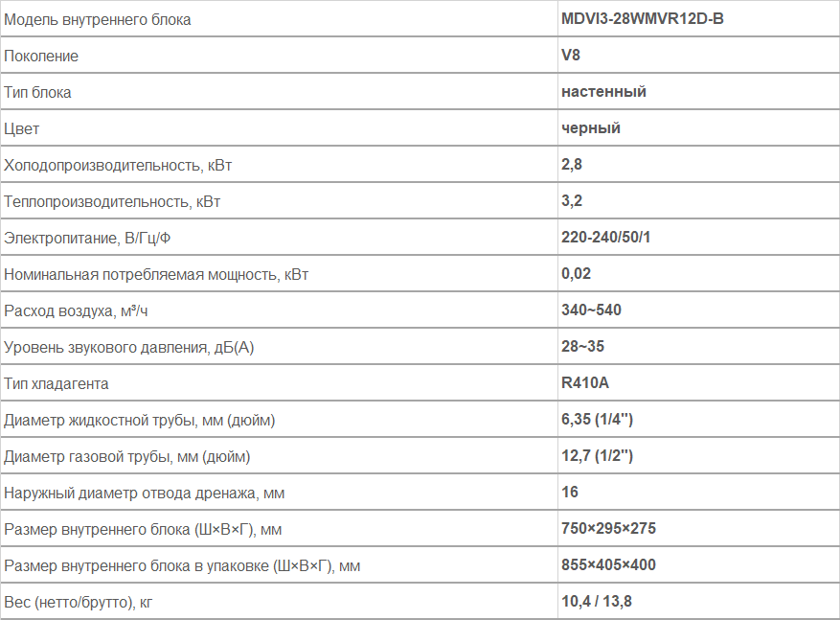
Task: Select the R410A refrigerant value
Action: tap(585, 383)
